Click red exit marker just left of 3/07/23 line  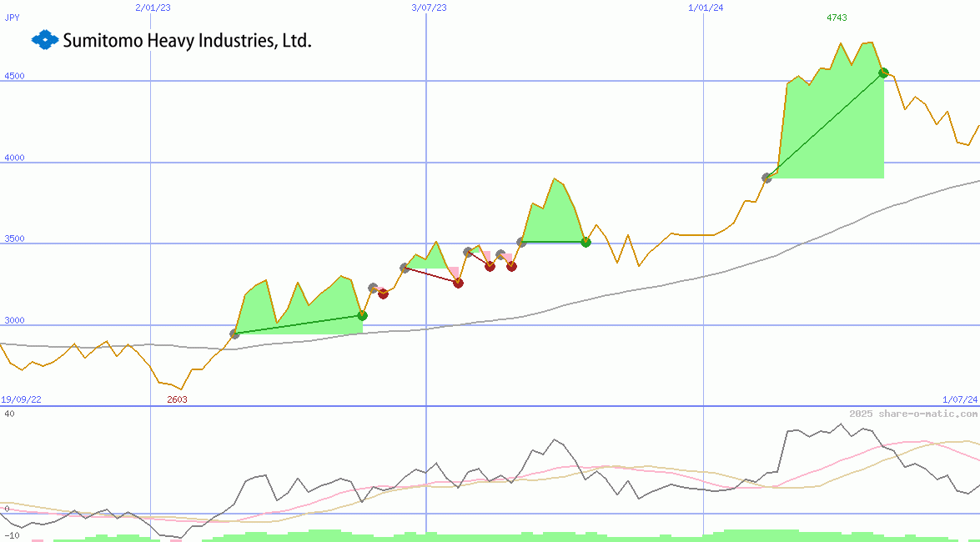click(383, 294)
